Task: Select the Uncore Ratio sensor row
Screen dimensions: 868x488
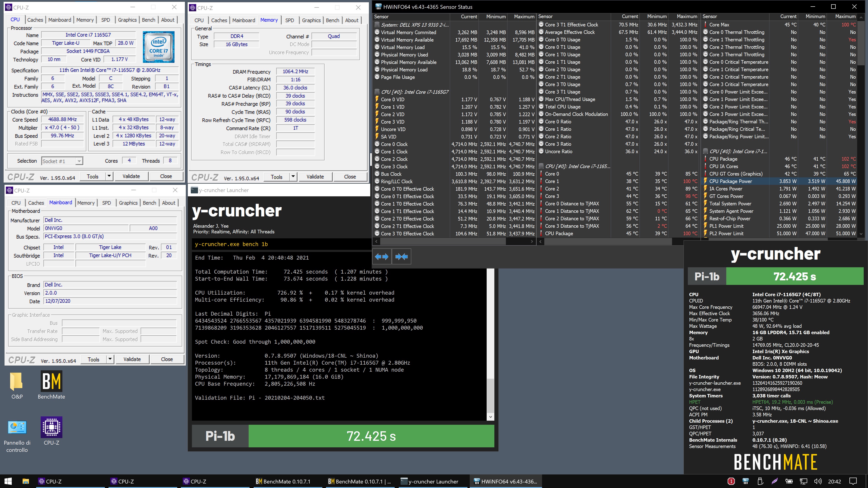Action: (x=618, y=152)
